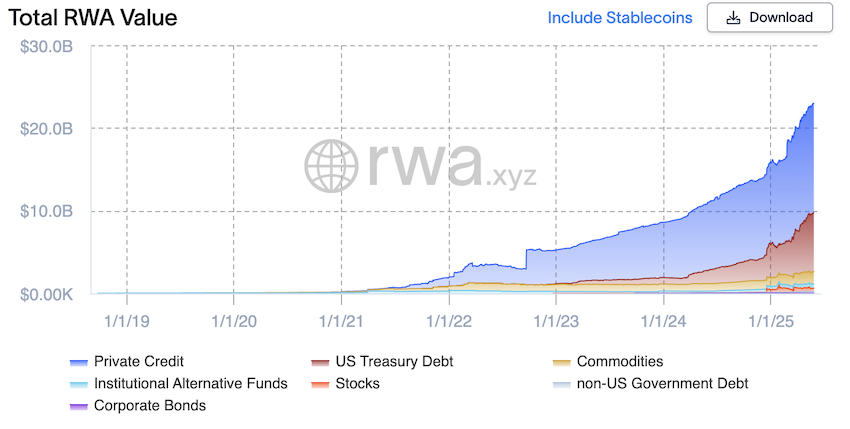Toggle the US Treasury Debt legend series

pos(383,361)
